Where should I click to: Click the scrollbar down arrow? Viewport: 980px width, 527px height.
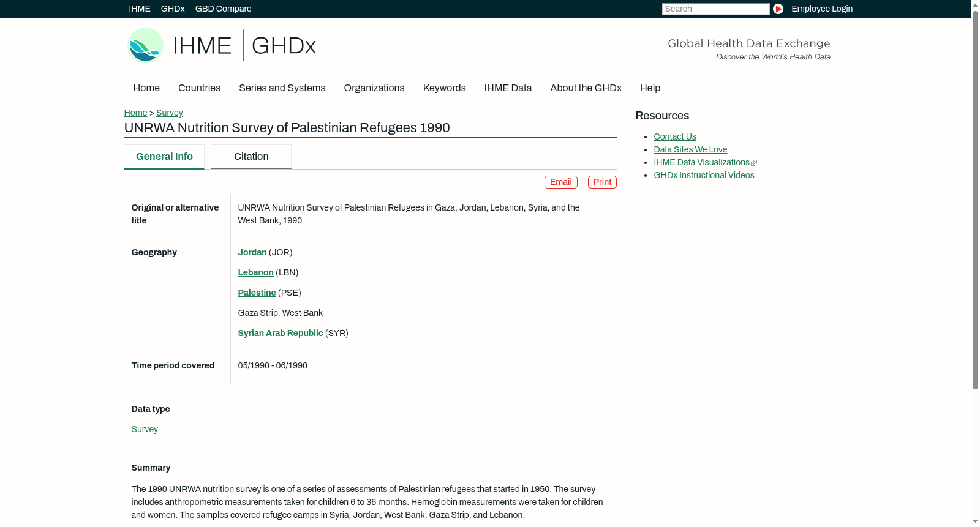[x=975, y=522]
